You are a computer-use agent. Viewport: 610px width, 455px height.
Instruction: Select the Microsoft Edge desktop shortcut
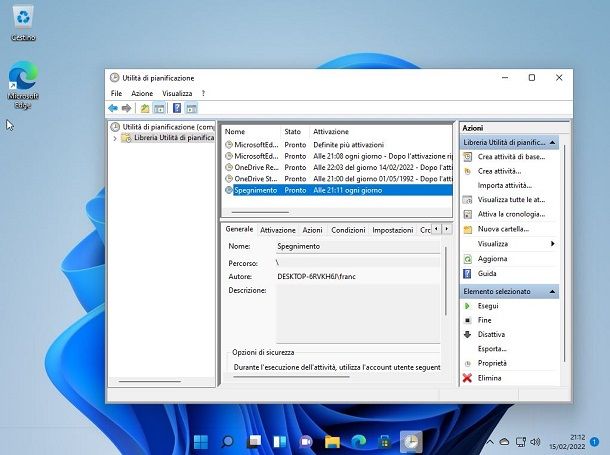point(23,85)
